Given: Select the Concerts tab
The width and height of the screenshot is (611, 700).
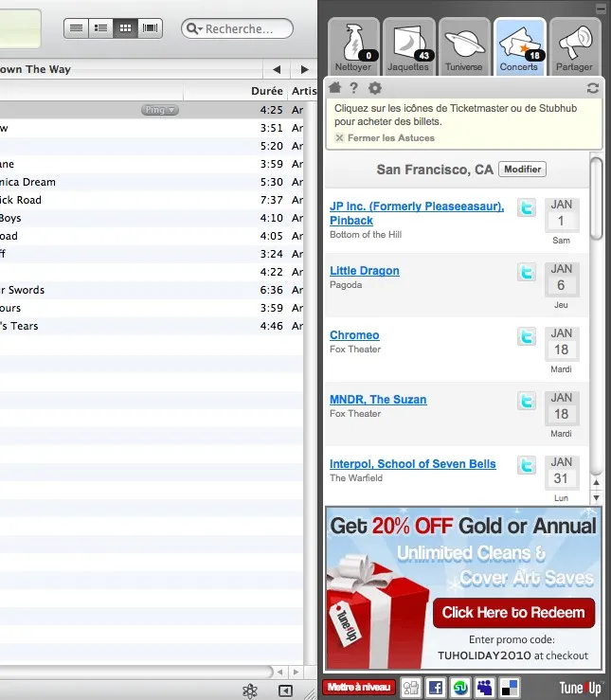Looking at the screenshot, I should [519, 46].
